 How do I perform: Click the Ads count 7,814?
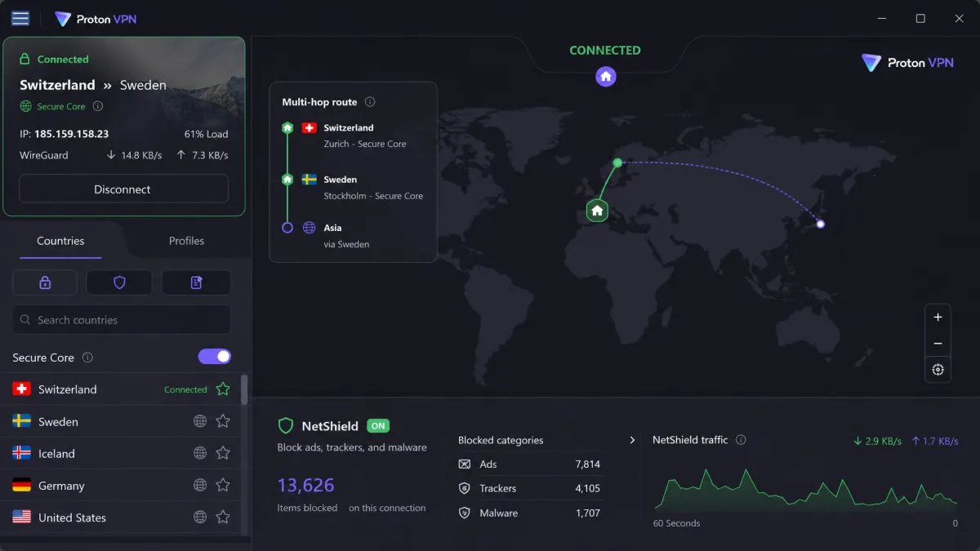click(x=587, y=464)
